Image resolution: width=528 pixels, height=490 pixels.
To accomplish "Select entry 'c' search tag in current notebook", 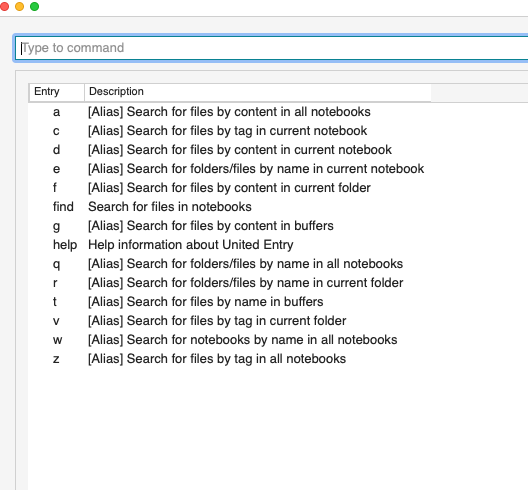I will (278, 131).
